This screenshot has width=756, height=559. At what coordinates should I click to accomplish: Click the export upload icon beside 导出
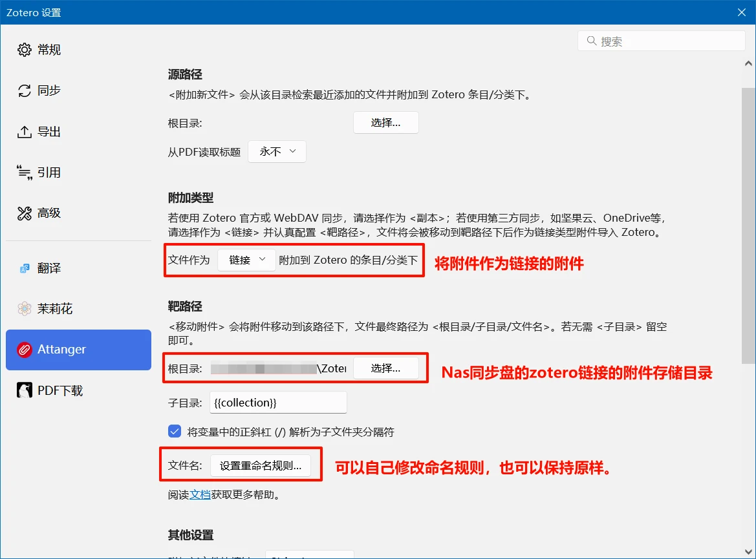(25, 132)
